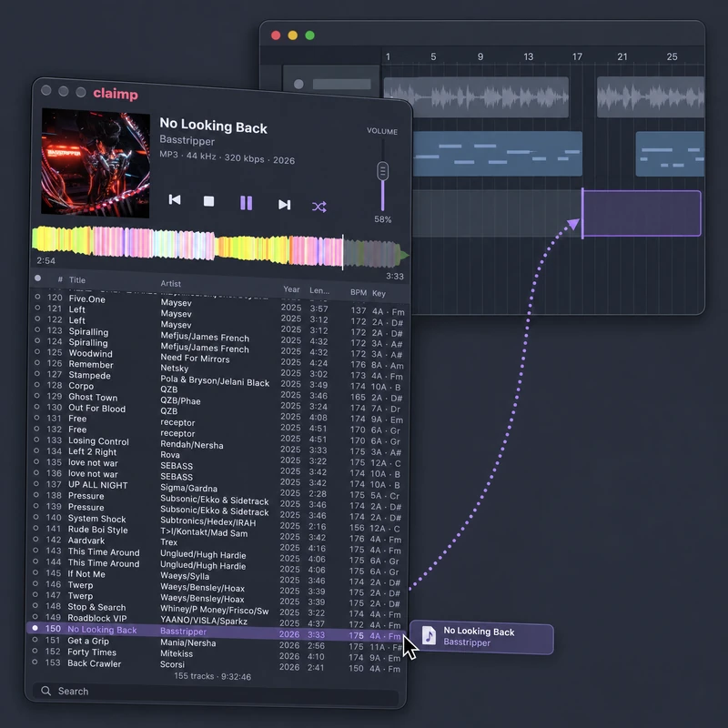Click the search magnifier icon
728x728 pixels.
tap(46, 691)
